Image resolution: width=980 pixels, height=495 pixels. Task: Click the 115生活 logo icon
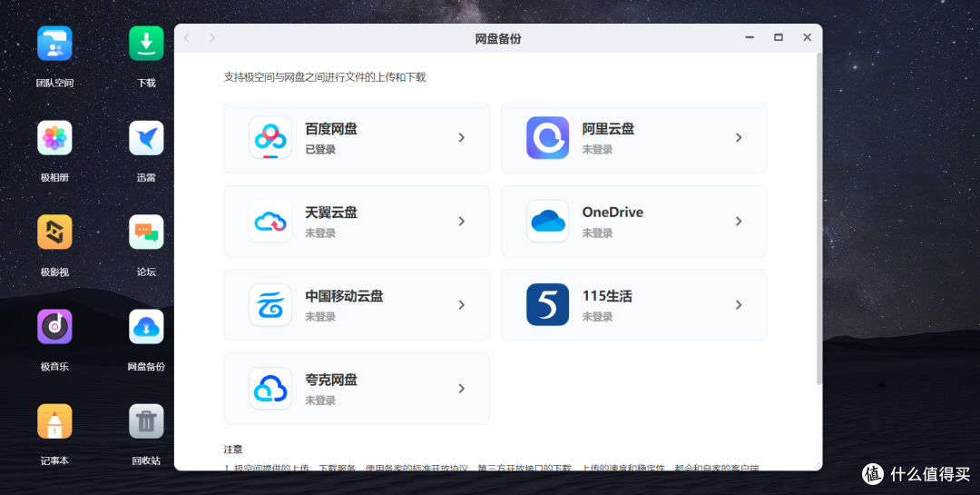point(547,305)
